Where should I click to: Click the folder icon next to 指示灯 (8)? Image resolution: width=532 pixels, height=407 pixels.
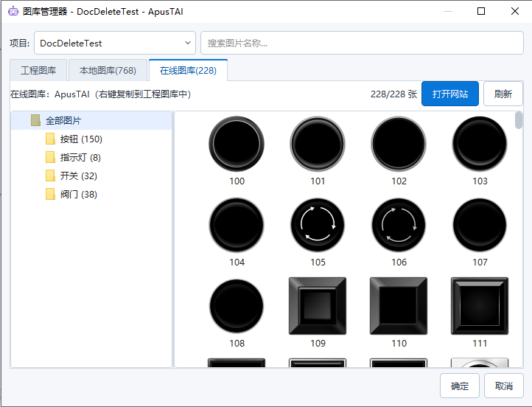click(x=50, y=157)
